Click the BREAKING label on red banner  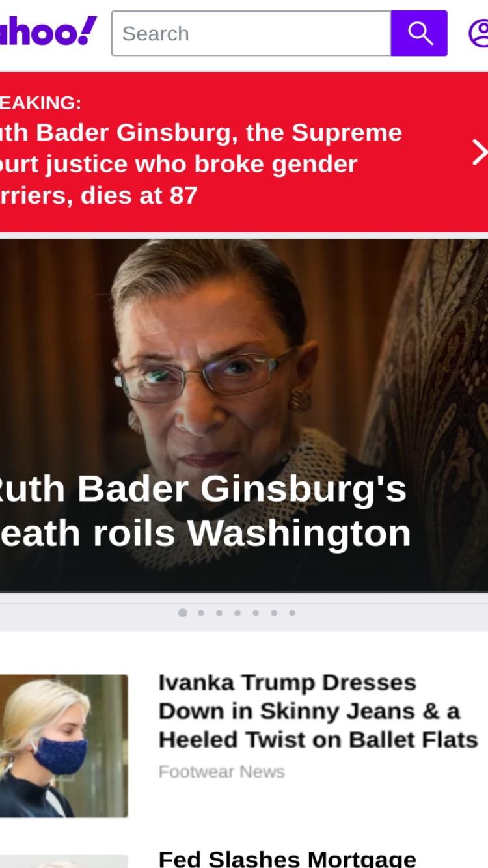(x=40, y=102)
